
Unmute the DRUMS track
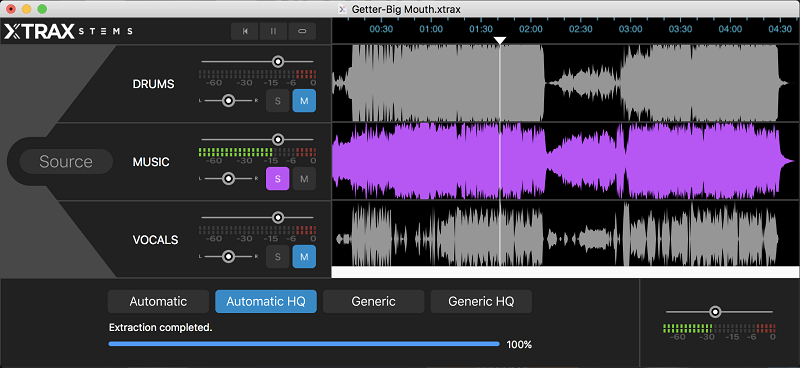pos(304,101)
